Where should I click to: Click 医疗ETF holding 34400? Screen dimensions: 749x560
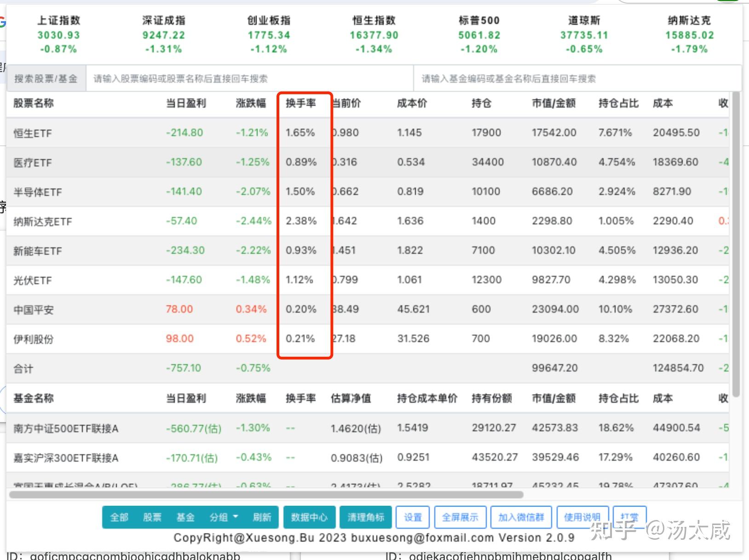point(488,162)
